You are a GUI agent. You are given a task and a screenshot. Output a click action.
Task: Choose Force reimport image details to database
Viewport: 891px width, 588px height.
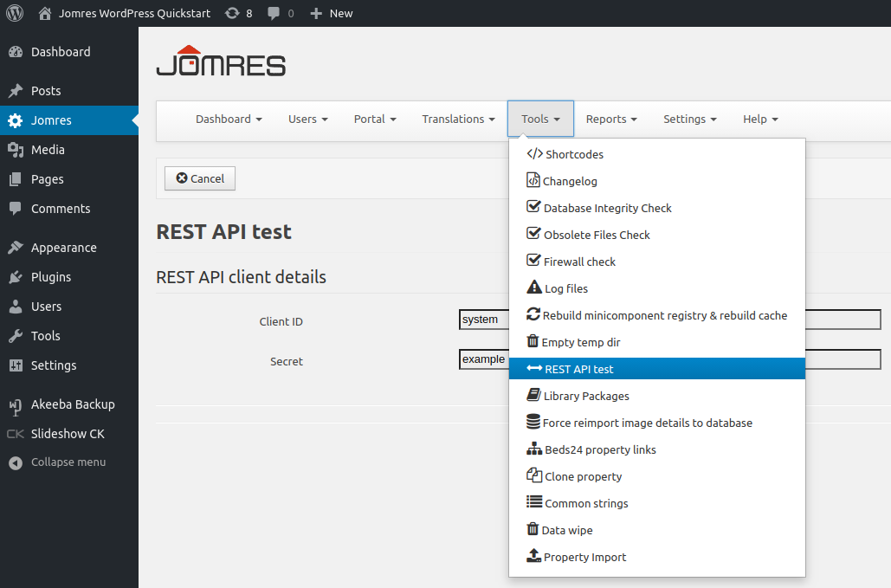[x=657, y=423]
